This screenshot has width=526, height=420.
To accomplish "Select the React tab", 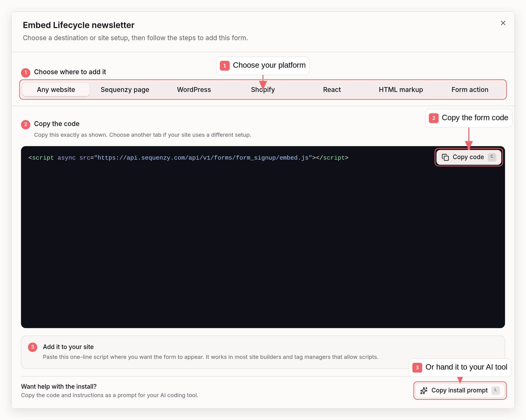I will pos(332,89).
